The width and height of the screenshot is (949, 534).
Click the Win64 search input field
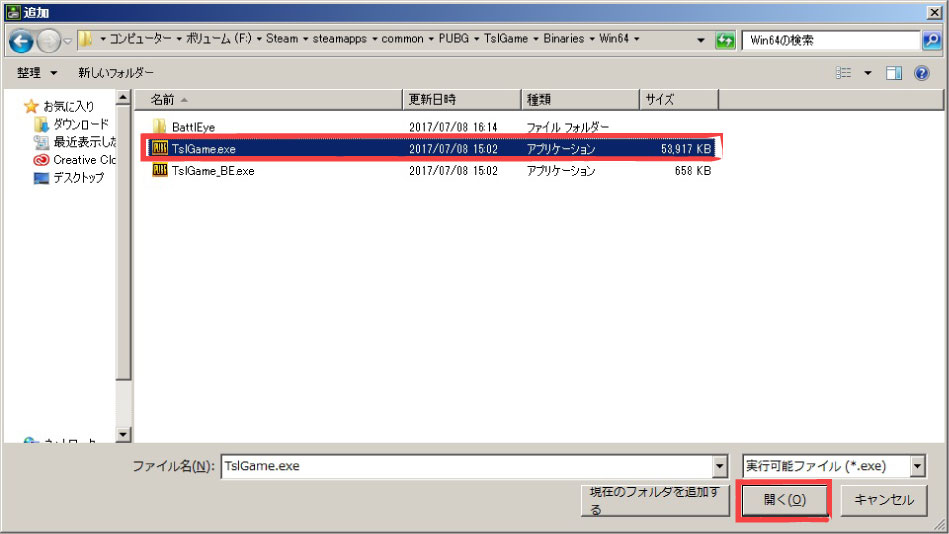[830, 41]
